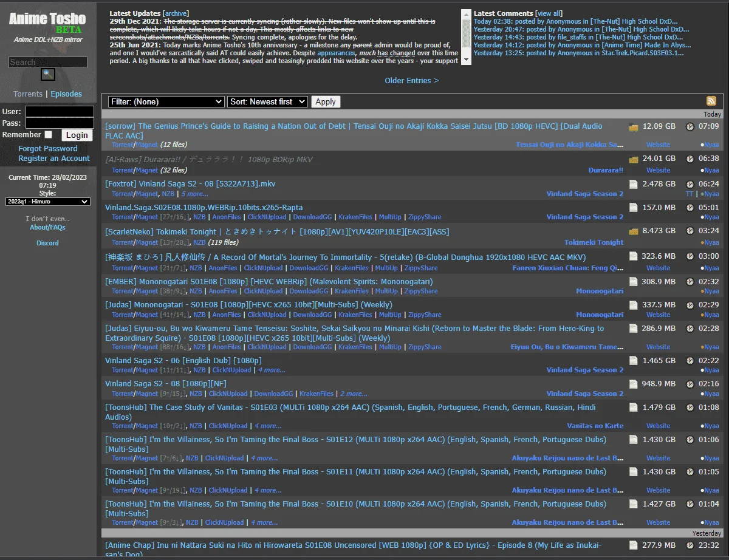
Task: Open the Latest Updates archive link
Action: pos(176,13)
